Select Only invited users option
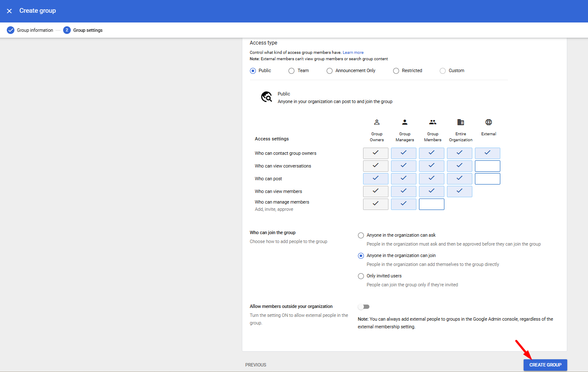Image resolution: width=588 pixels, height=372 pixels. point(361,276)
